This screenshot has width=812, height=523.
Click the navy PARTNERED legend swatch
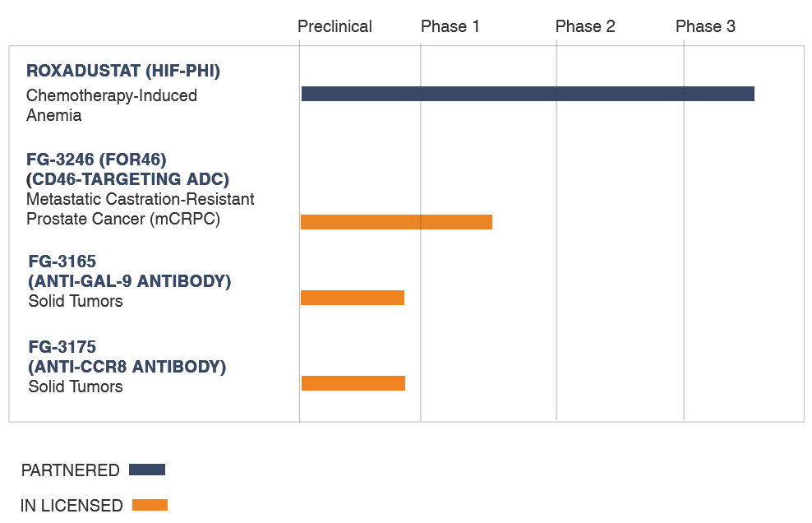(147, 470)
